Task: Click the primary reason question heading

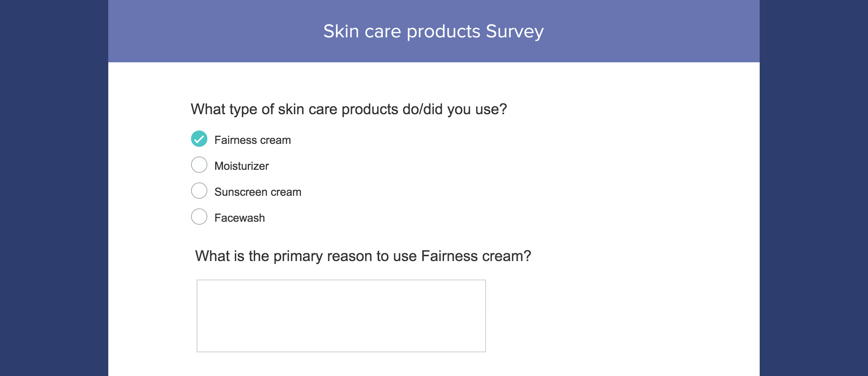Action: click(x=364, y=255)
